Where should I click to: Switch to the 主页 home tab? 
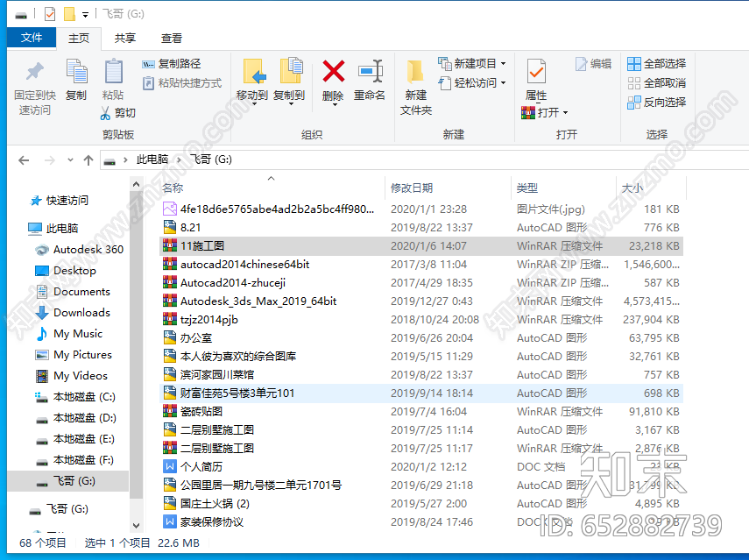79,39
